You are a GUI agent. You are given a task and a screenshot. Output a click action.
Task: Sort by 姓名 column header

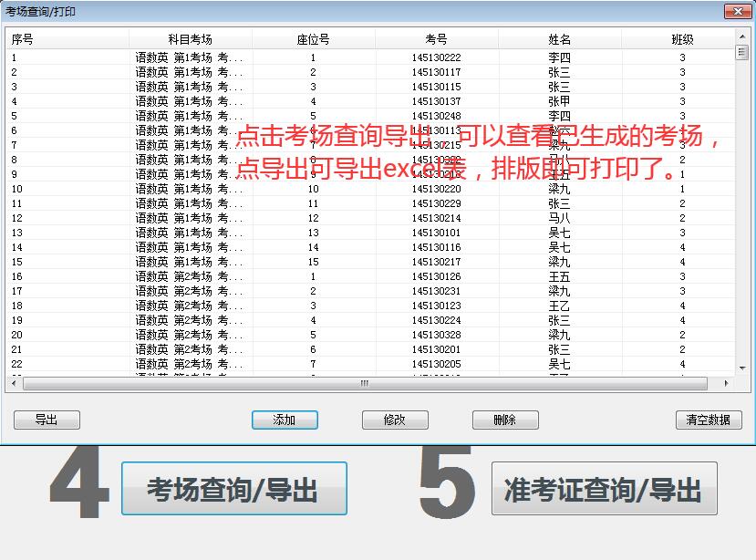(559, 39)
